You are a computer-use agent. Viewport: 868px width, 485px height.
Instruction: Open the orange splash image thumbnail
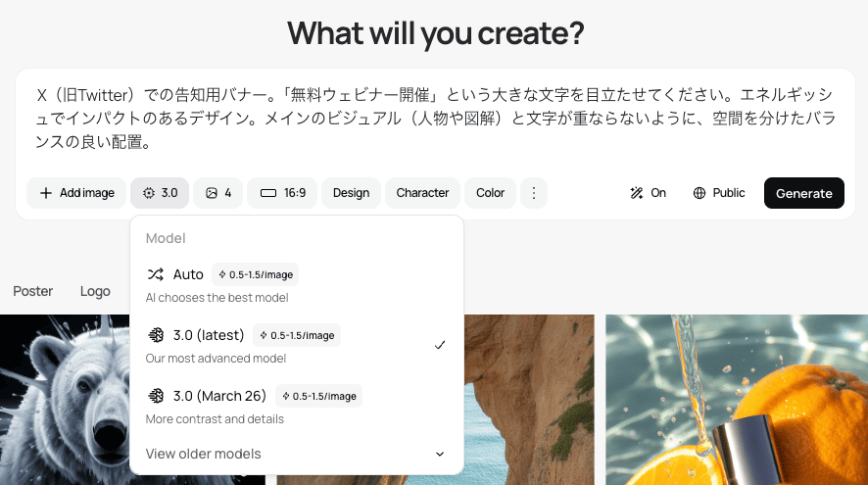coord(737,400)
